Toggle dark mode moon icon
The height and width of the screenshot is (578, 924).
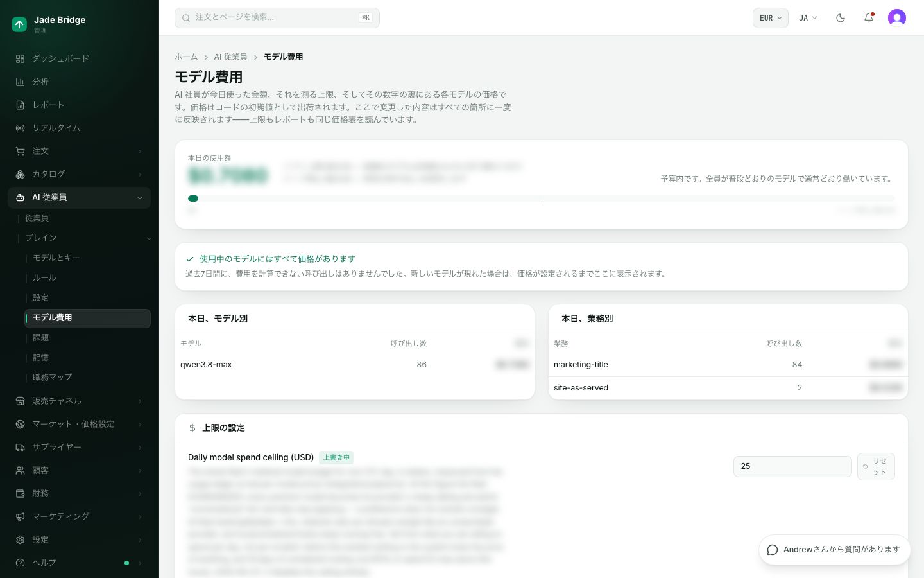841,18
